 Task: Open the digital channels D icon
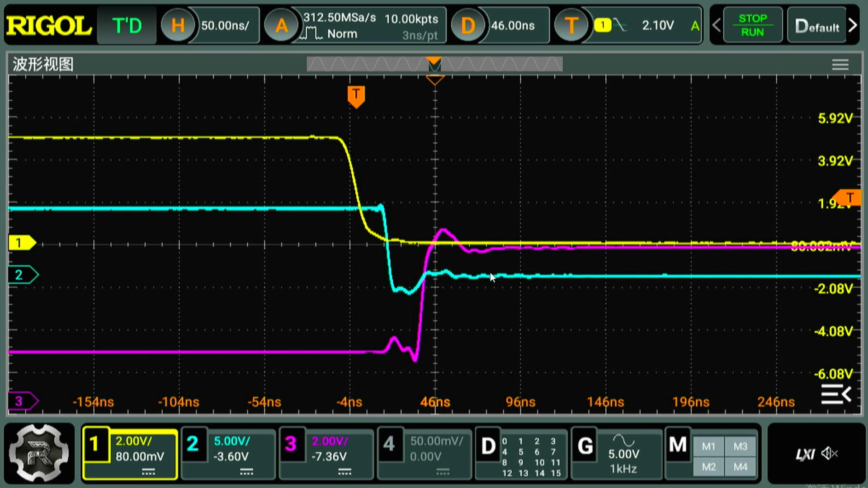point(488,446)
